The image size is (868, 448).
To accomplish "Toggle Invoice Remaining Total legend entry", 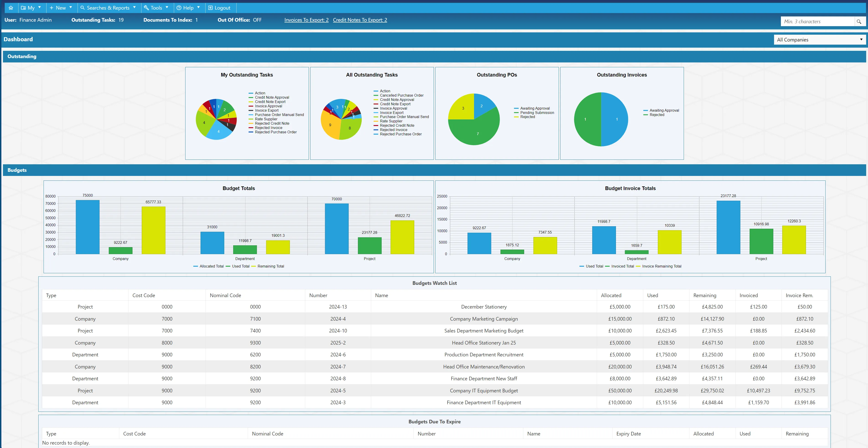I will click(x=658, y=266).
